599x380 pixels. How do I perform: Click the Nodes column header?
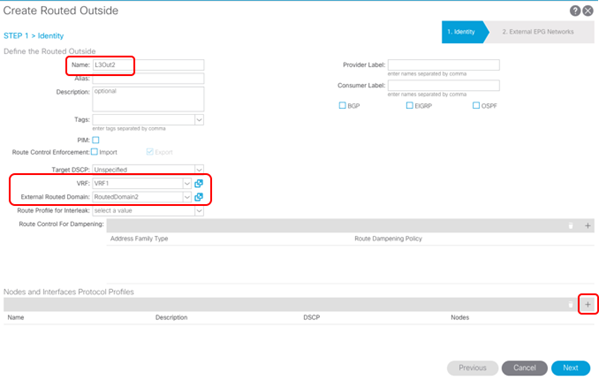[x=460, y=317]
